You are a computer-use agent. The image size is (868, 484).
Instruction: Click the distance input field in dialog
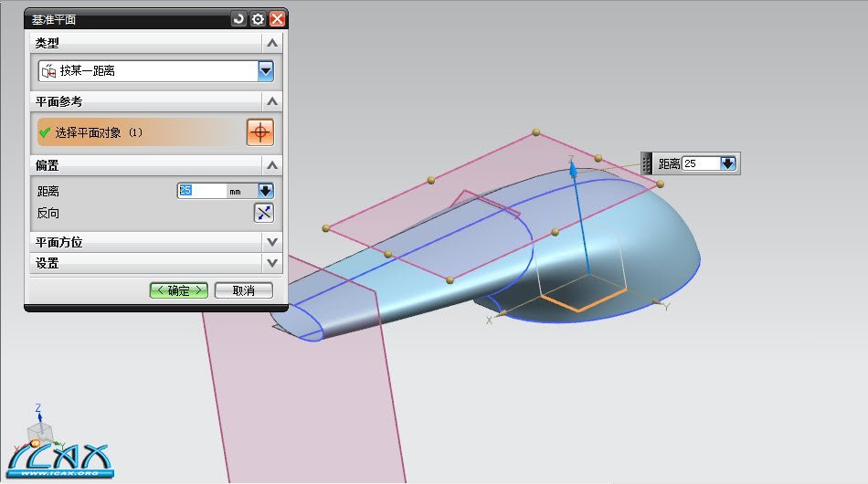click(x=201, y=191)
